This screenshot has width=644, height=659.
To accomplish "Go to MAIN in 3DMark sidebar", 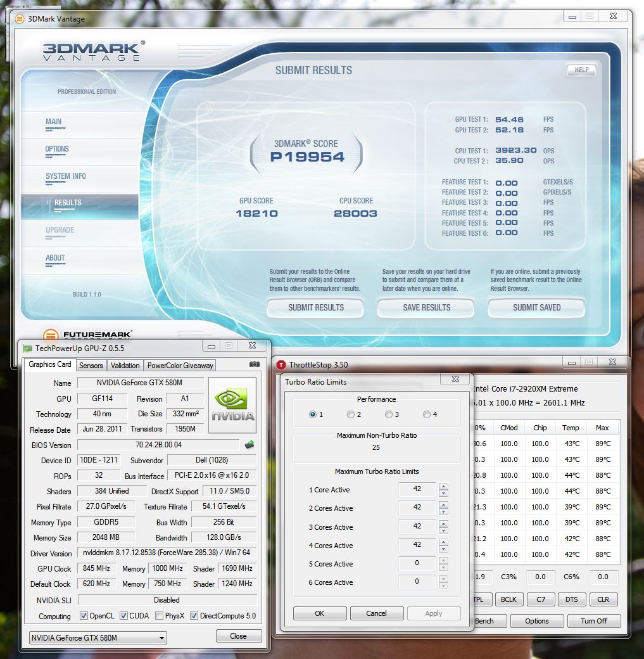I will pyautogui.click(x=53, y=122).
